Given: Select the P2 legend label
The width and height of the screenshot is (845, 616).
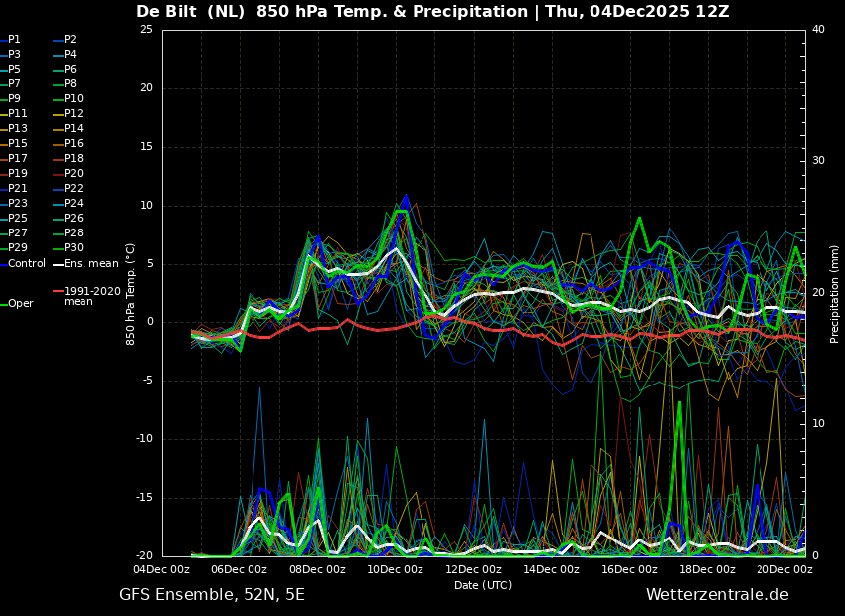Looking at the screenshot, I should 66,40.
